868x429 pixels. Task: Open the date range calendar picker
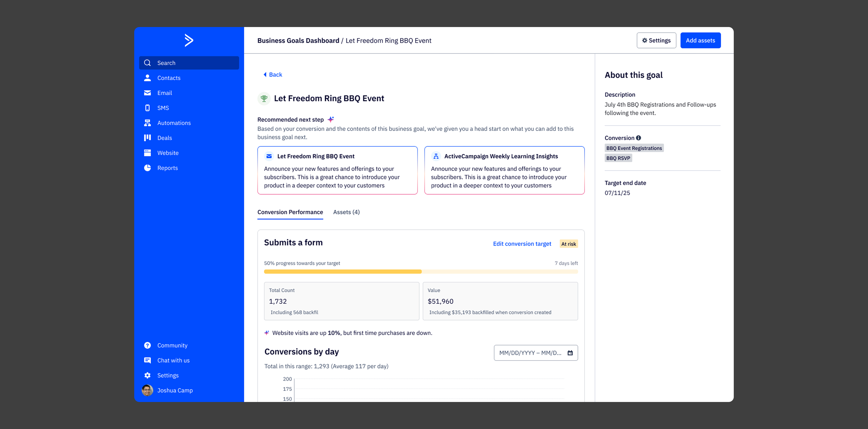point(570,353)
